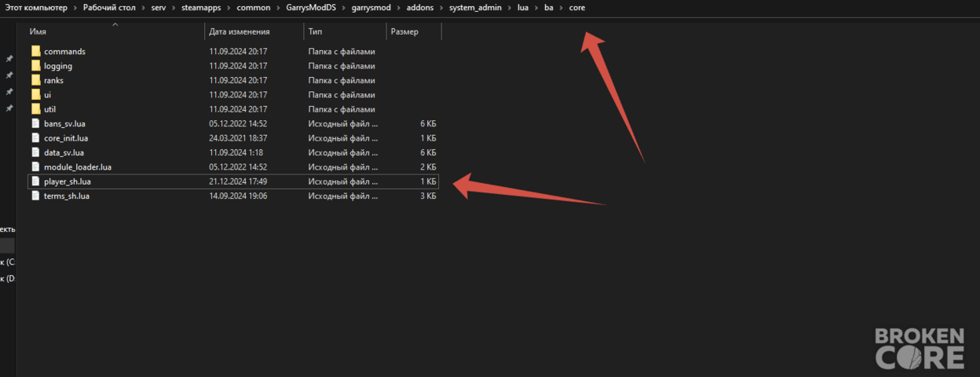Go to Этот компьютер in the path
Screen dimensions: 980x377
pos(35,8)
